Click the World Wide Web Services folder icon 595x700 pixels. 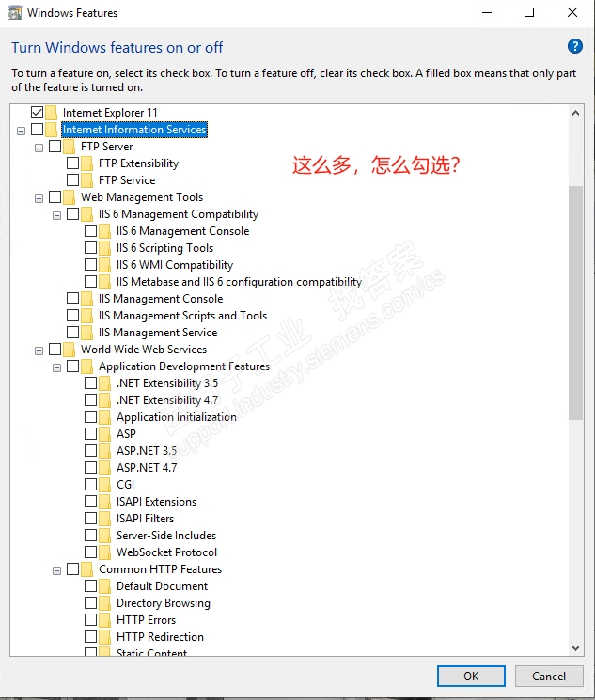(x=70, y=350)
